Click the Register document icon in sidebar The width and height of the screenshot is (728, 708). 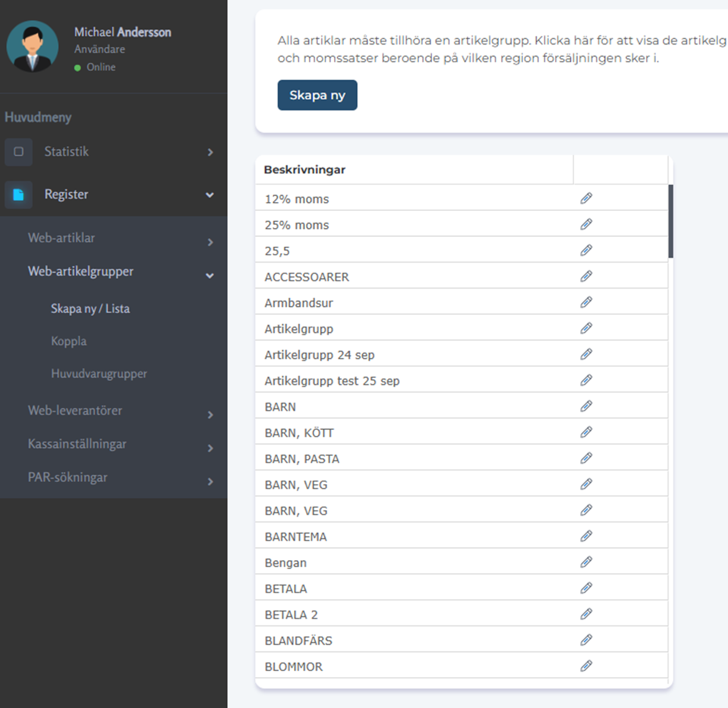pyautogui.click(x=18, y=195)
